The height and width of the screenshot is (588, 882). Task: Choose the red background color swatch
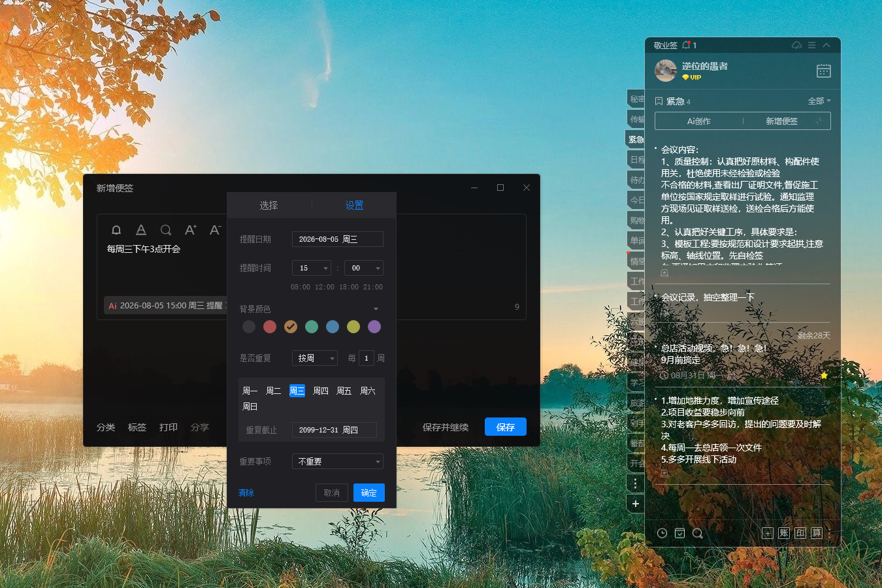(x=270, y=327)
